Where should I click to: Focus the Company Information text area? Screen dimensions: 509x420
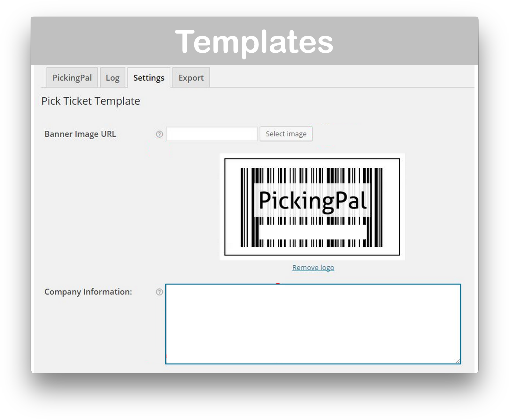313,324
